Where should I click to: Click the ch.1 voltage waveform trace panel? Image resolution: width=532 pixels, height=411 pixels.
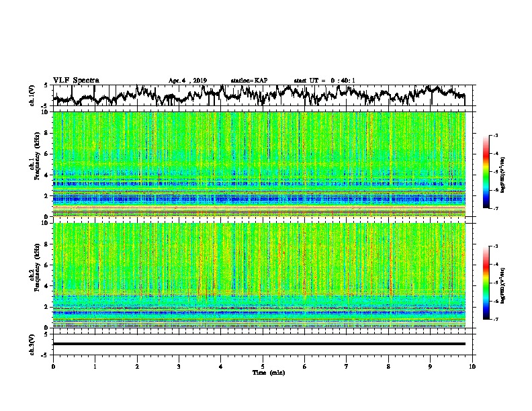263,95
